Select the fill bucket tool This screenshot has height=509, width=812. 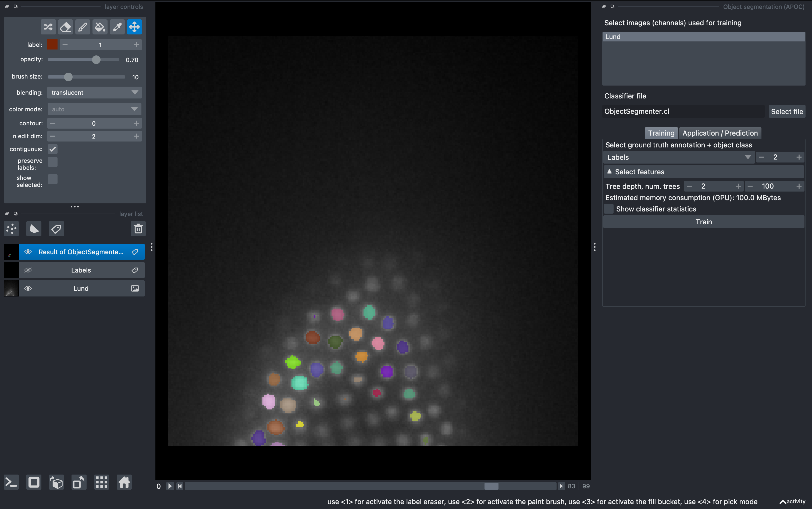tap(99, 27)
